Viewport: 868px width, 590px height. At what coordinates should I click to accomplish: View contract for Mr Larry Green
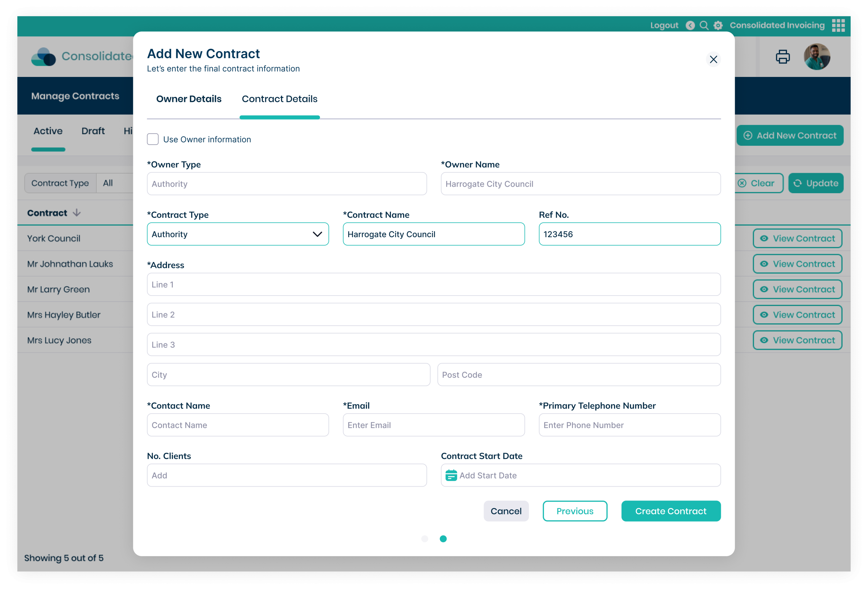(x=797, y=289)
